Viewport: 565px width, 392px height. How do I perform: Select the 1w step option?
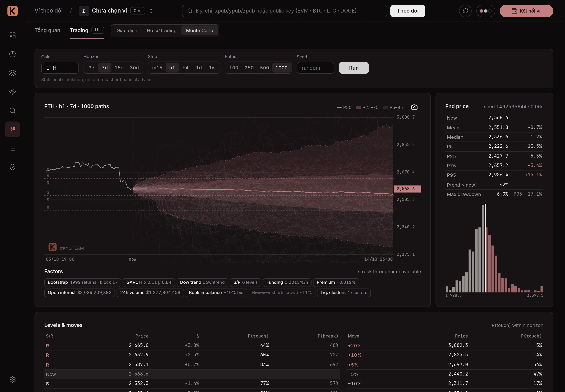[x=212, y=68]
